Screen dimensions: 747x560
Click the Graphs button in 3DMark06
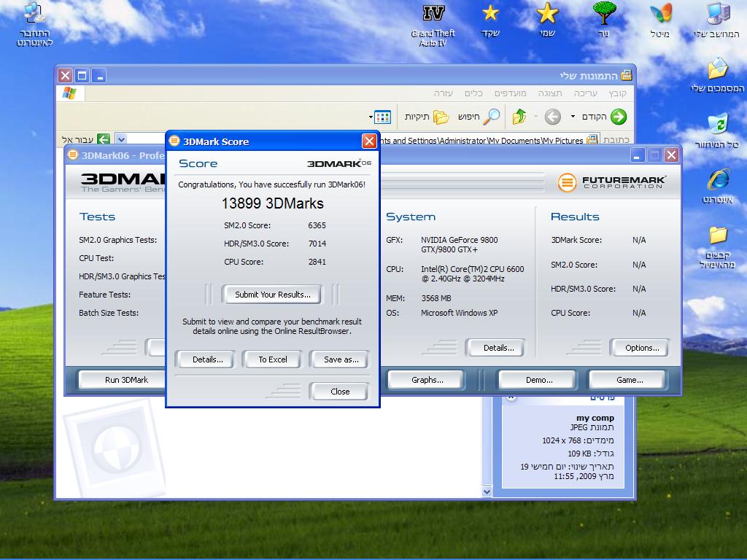click(x=427, y=379)
